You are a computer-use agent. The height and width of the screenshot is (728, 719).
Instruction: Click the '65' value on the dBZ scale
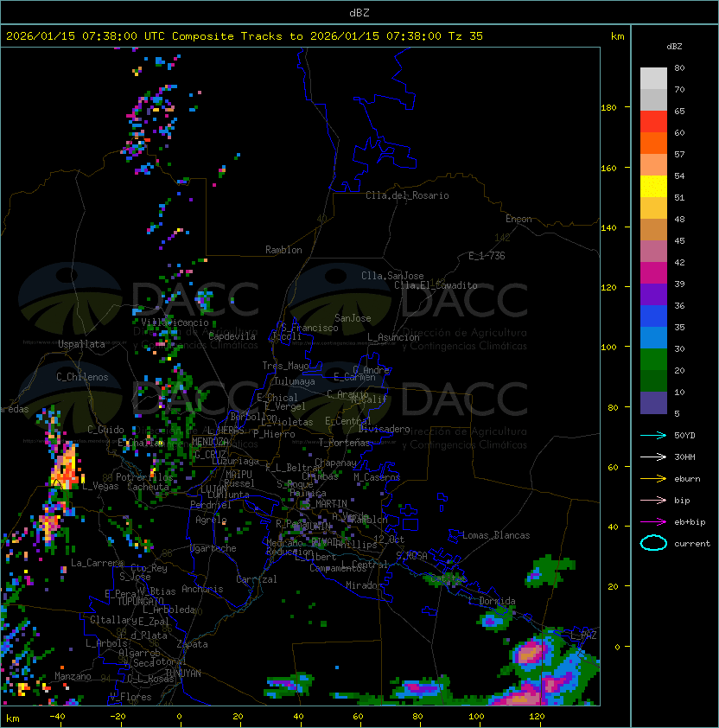pos(679,111)
